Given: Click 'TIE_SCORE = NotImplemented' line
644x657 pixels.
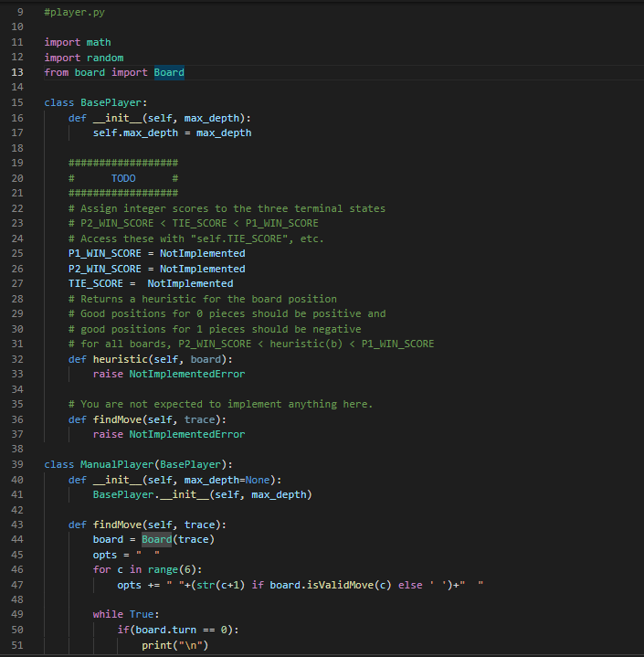Looking at the screenshot, I should point(151,283).
